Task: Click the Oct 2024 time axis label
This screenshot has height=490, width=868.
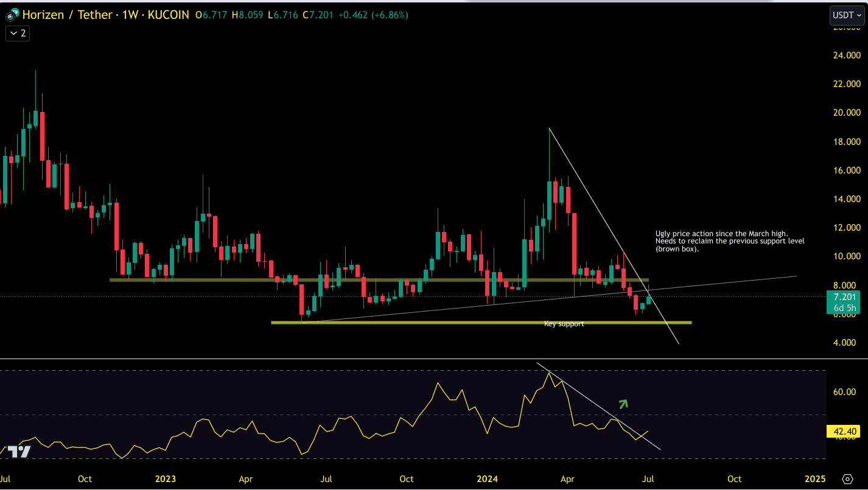Action: pos(735,478)
